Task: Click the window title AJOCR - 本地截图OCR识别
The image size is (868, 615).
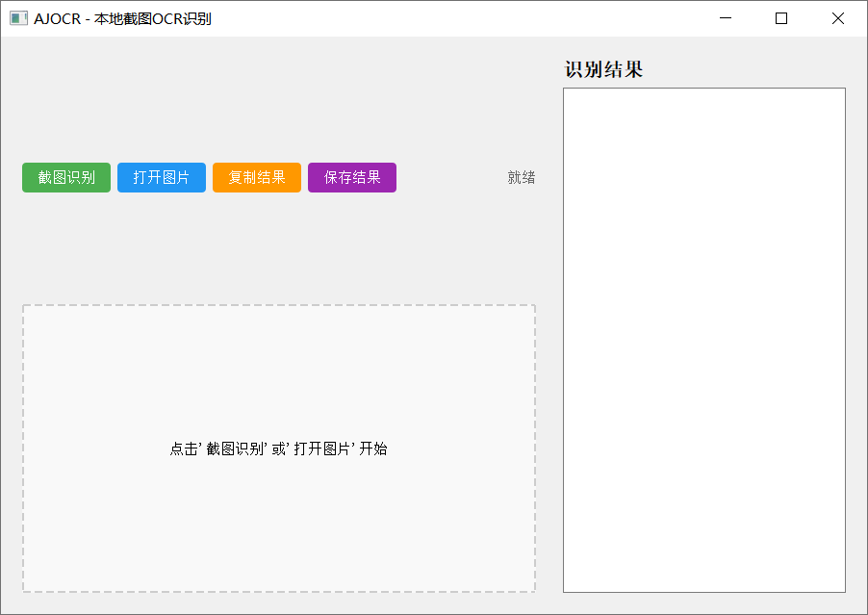Action: (x=122, y=19)
